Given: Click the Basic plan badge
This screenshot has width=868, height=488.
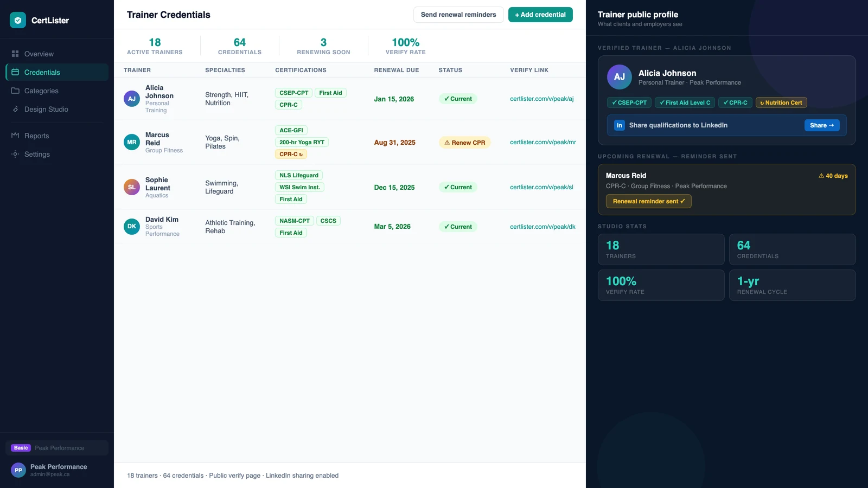Looking at the screenshot, I should [21, 448].
